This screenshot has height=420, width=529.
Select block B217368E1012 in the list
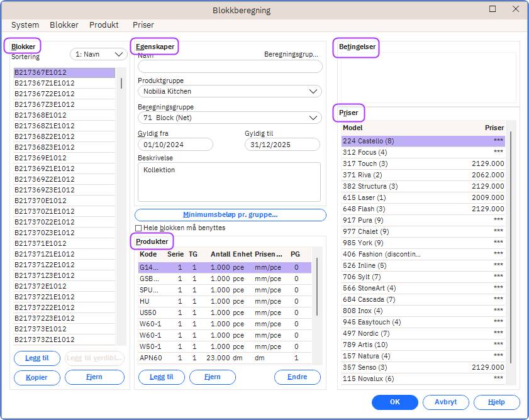[x=40, y=115]
